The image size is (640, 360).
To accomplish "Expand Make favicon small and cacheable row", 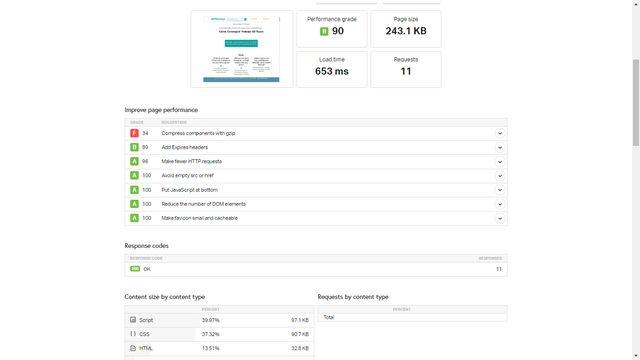I will click(x=500, y=218).
